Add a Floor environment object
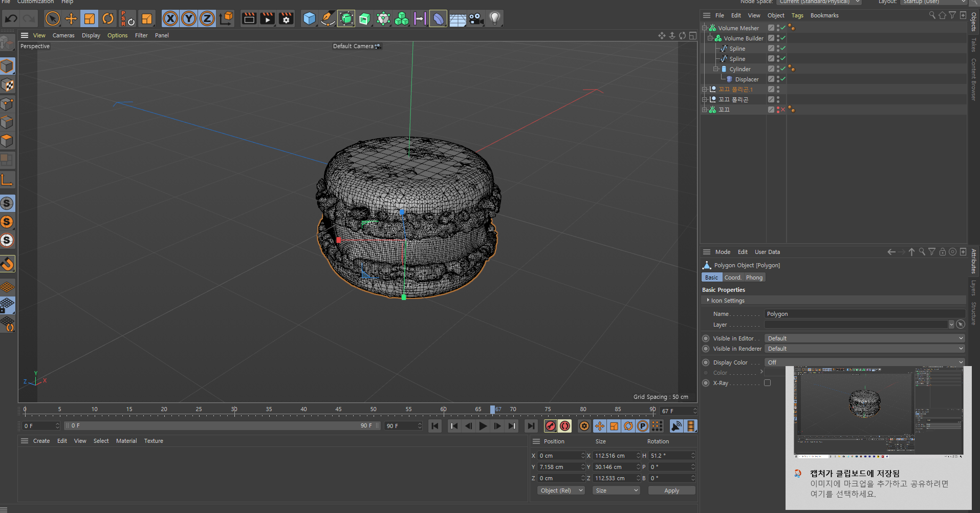The width and height of the screenshot is (980, 513). pyautogui.click(x=458, y=19)
